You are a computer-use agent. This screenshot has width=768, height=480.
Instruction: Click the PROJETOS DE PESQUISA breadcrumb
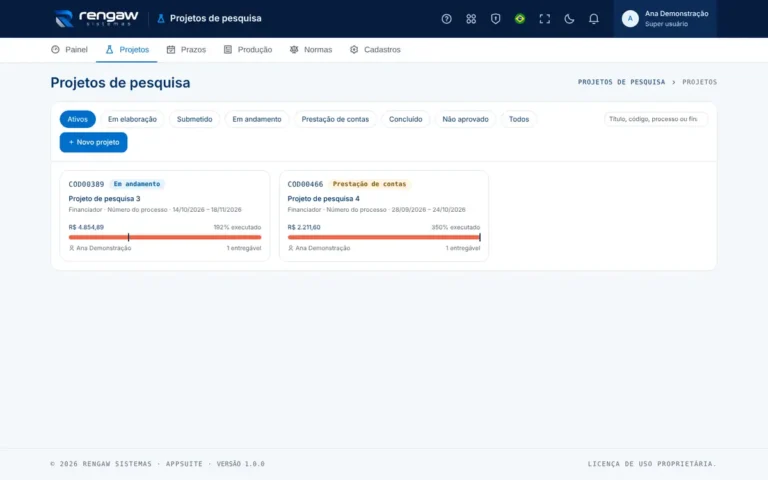coord(622,82)
